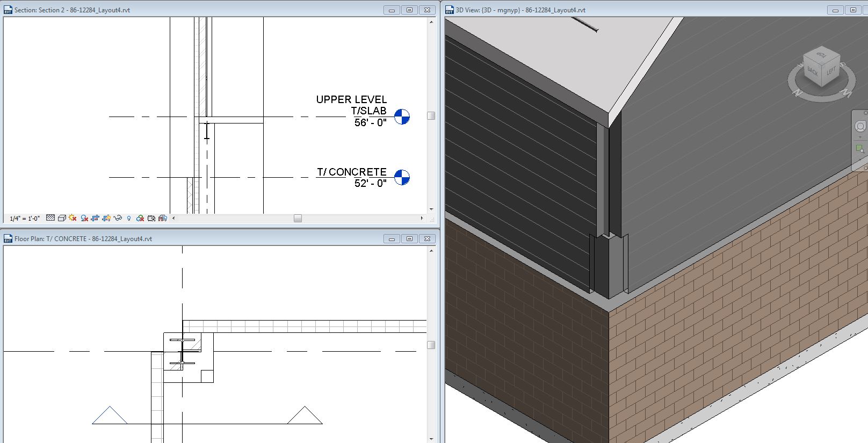The width and height of the screenshot is (868, 443).
Task: Click Temporary Hide/Isolate sunglasses icon
Action: click(x=118, y=218)
